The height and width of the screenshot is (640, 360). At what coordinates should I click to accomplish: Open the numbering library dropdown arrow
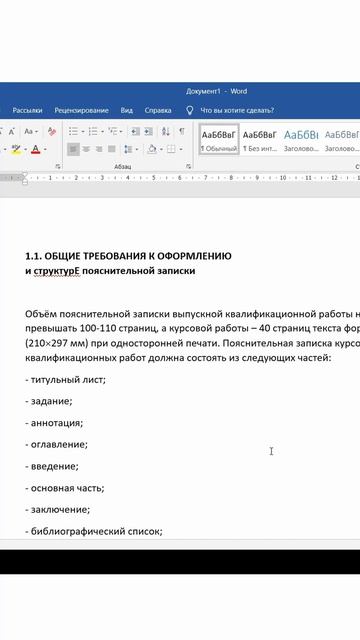click(102, 132)
